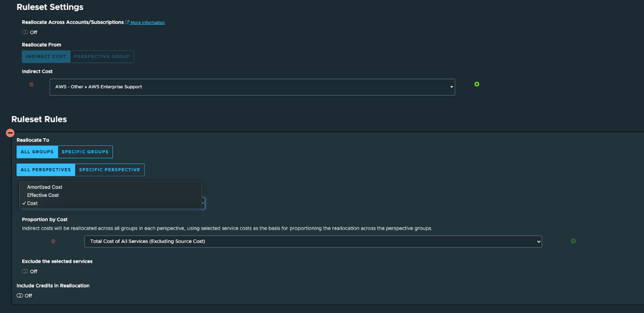The height and width of the screenshot is (313, 644).
Task: Toggle Reallocate Across Accounts/Subscriptions switch
Action: pos(25,32)
